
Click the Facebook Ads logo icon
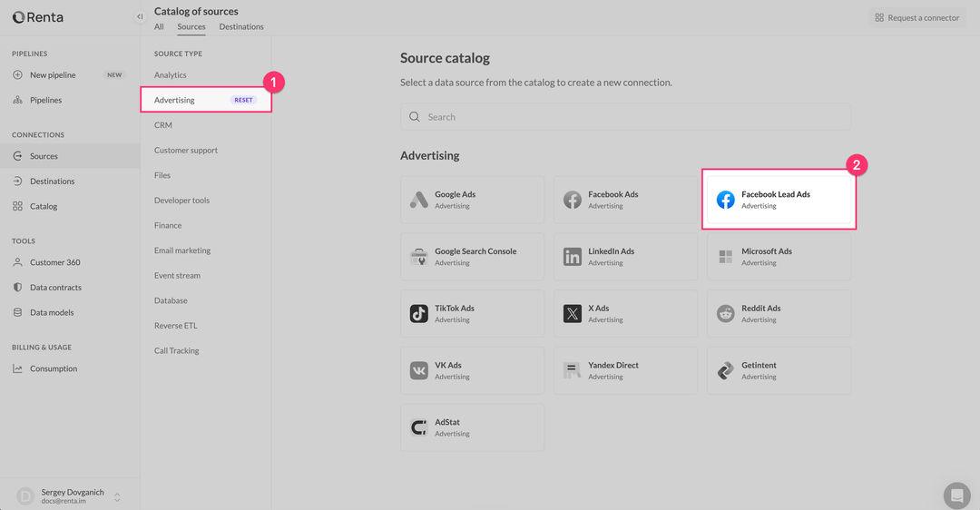[x=572, y=200]
